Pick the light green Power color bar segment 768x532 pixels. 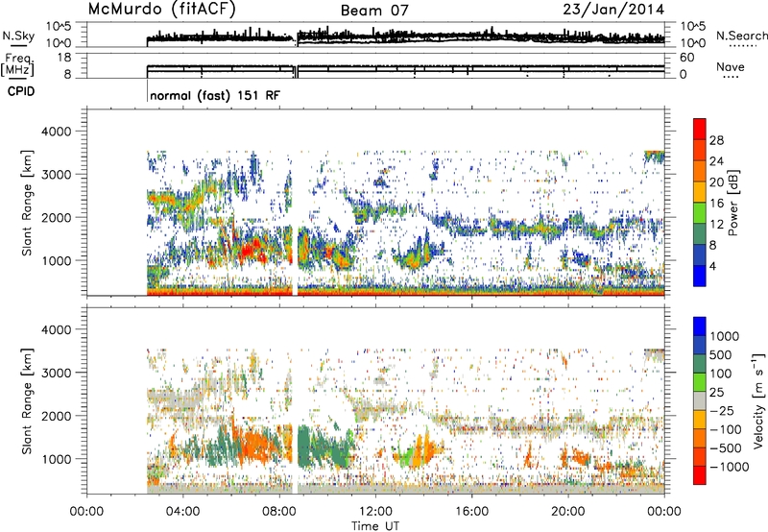pyautogui.click(x=700, y=212)
